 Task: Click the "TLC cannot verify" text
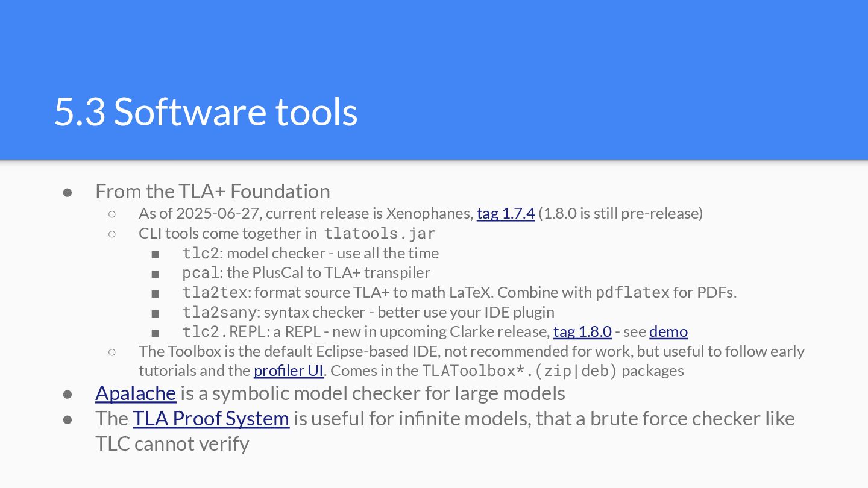click(x=172, y=444)
